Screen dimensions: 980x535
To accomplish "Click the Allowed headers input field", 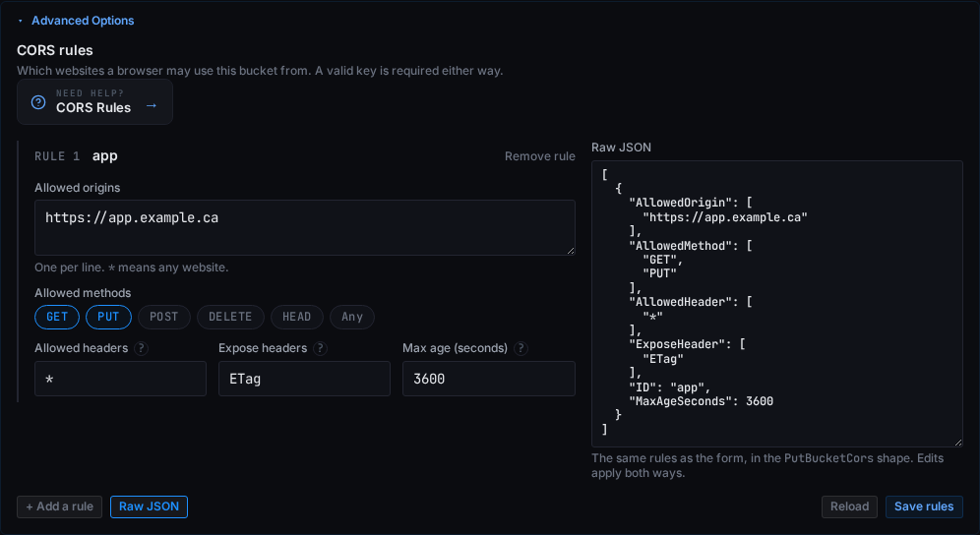I will (120, 378).
